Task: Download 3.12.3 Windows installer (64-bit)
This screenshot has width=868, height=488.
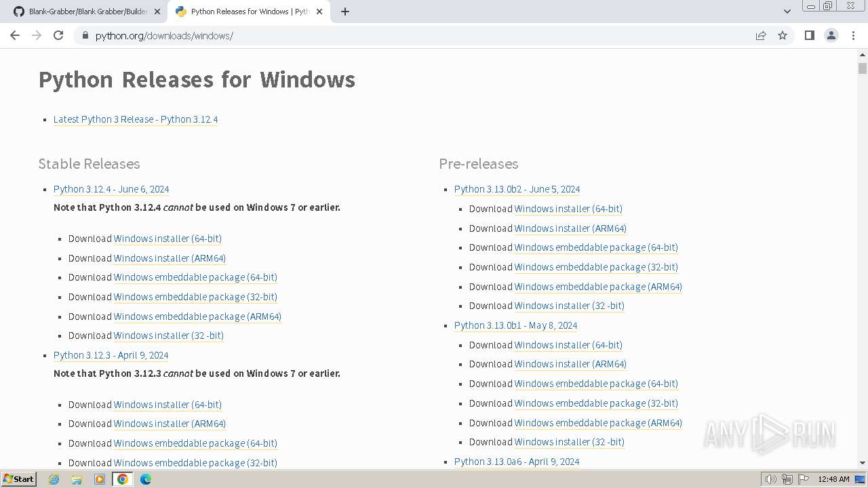Action: 167,405
